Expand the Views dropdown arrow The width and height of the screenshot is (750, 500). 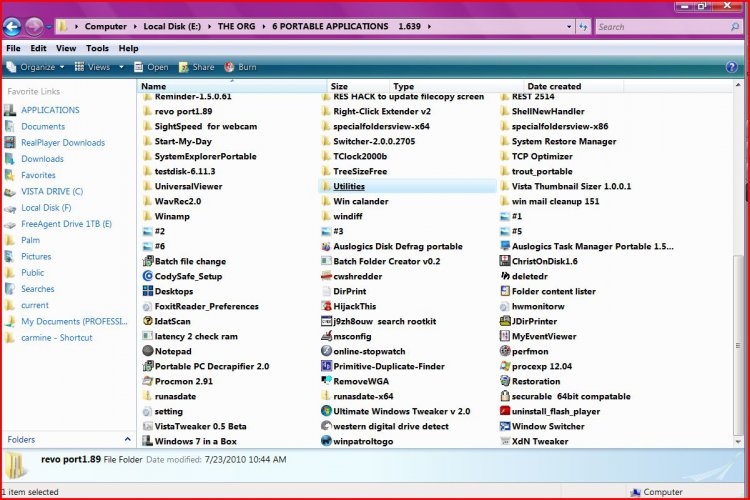121,67
